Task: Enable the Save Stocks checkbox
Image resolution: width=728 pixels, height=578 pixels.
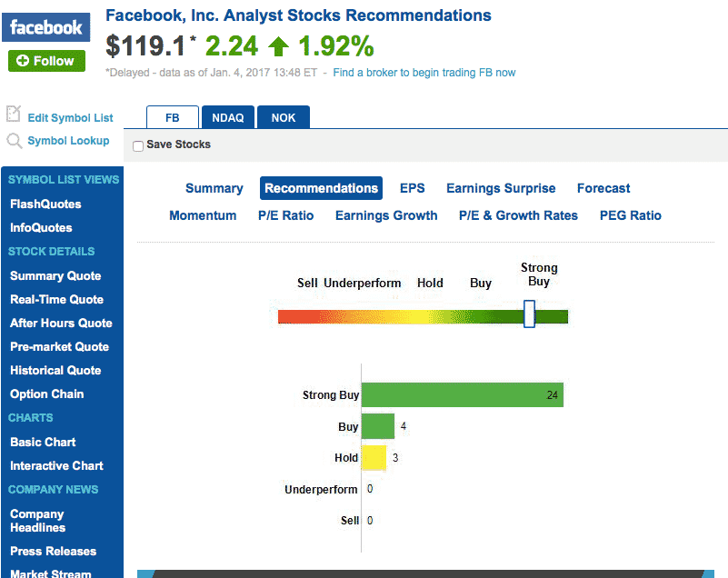Action: [x=138, y=145]
